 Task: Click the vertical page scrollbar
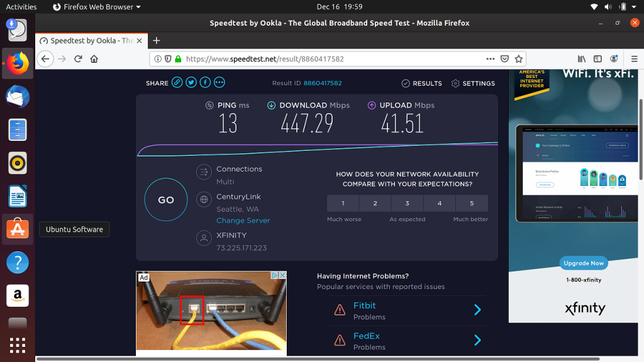(x=641, y=140)
